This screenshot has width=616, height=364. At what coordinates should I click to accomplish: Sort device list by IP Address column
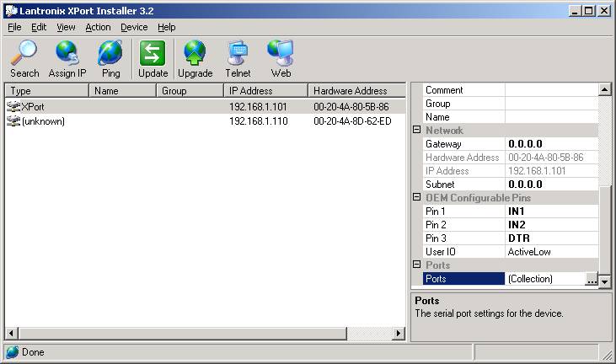266,91
